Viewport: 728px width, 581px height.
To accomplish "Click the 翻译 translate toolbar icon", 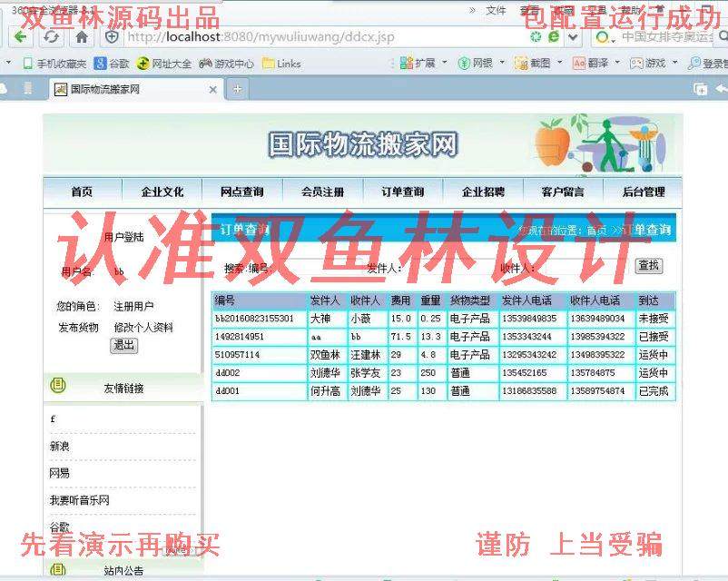I will click(x=588, y=65).
